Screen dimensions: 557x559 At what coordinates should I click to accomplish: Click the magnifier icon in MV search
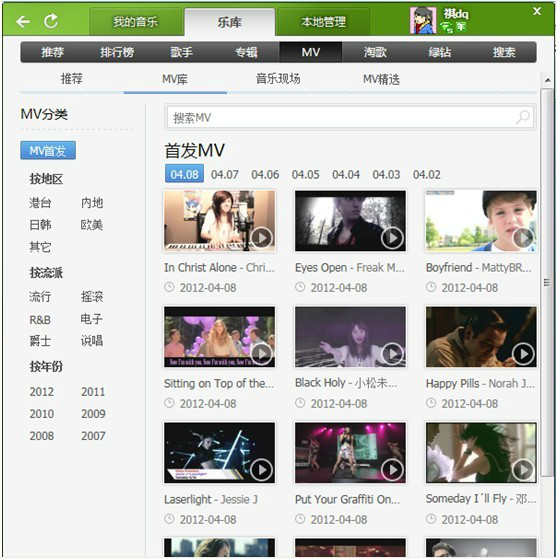pos(523,117)
